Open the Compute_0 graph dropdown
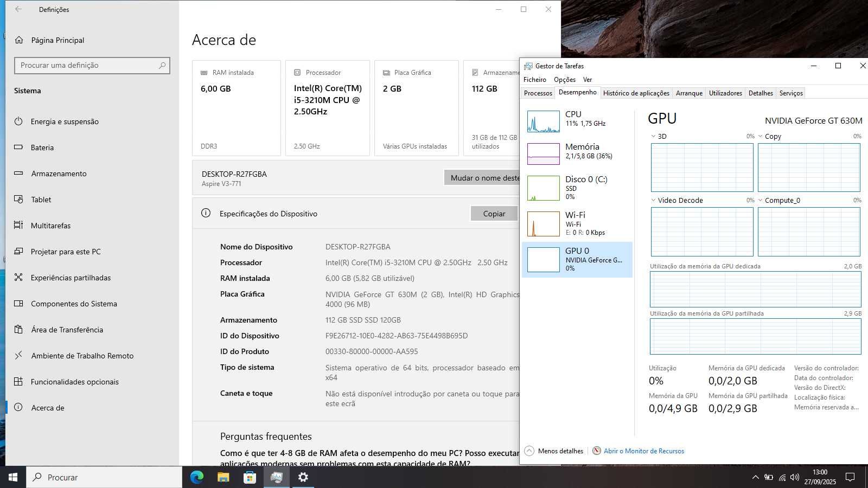 point(760,200)
